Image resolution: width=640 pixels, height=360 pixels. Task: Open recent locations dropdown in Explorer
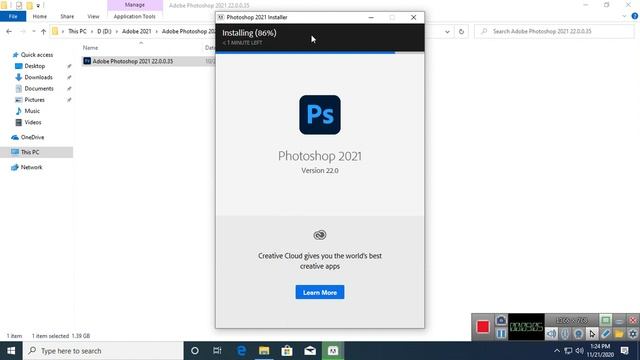point(33,31)
